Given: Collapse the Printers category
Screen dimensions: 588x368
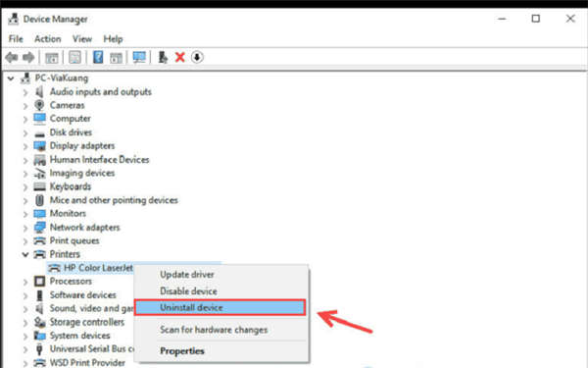Looking at the screenshot, I should tap(25, 254).
